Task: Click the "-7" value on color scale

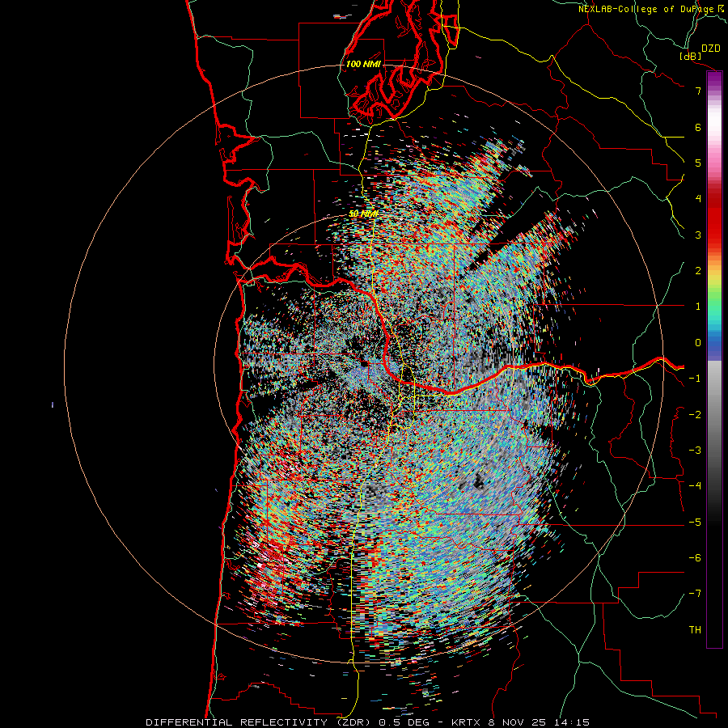Action: (x=695, y=594)
